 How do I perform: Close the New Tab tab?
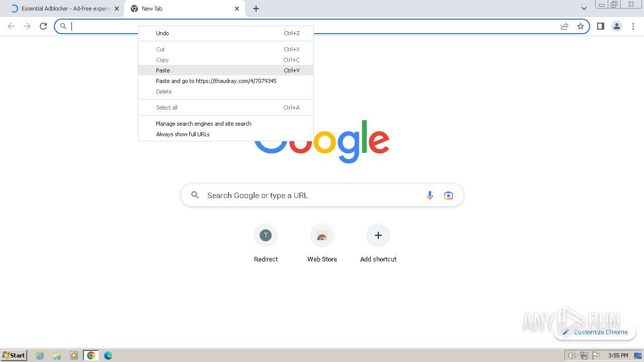(237, 9)
